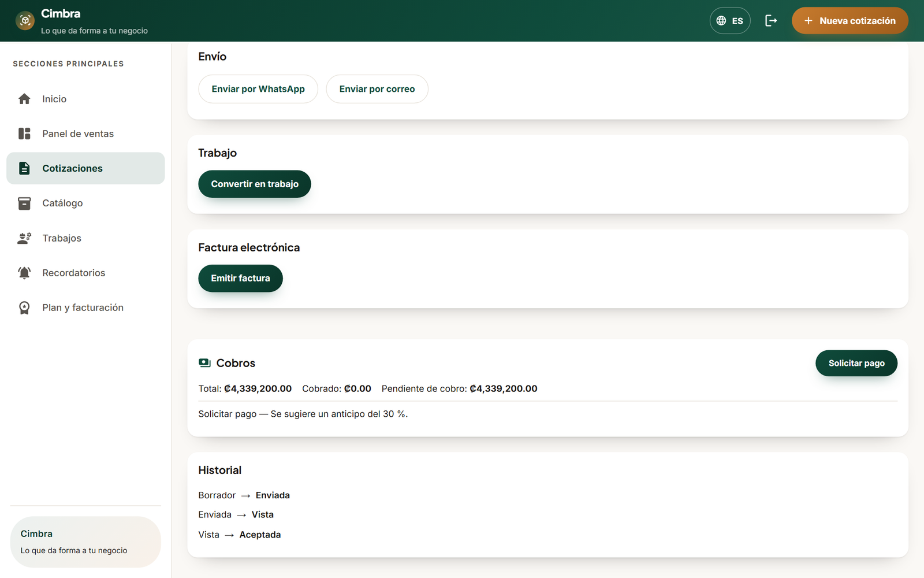Click the Cimbra logo icon in header
The height and width of the screenshot is (578, 924).
tap(25, 21)
